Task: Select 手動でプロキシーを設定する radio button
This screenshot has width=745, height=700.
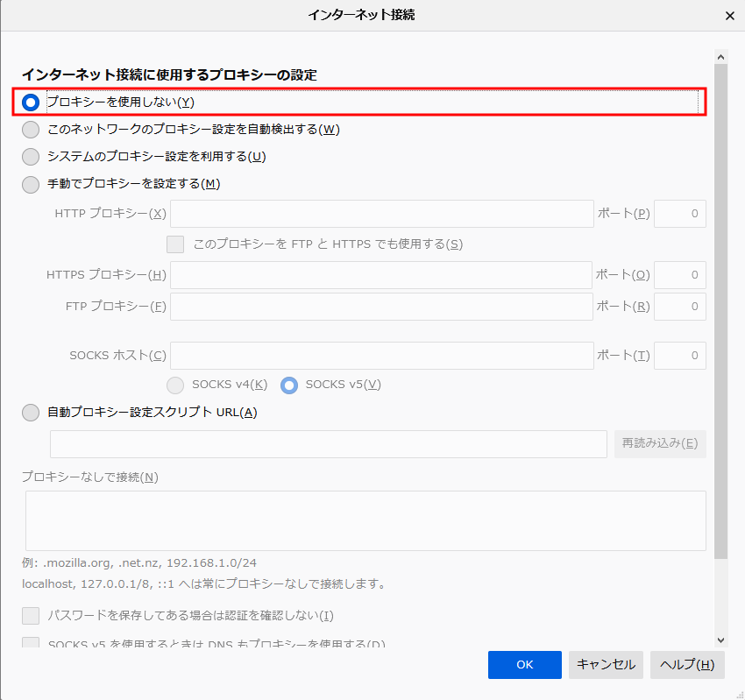Action: (x=32, y=184)
